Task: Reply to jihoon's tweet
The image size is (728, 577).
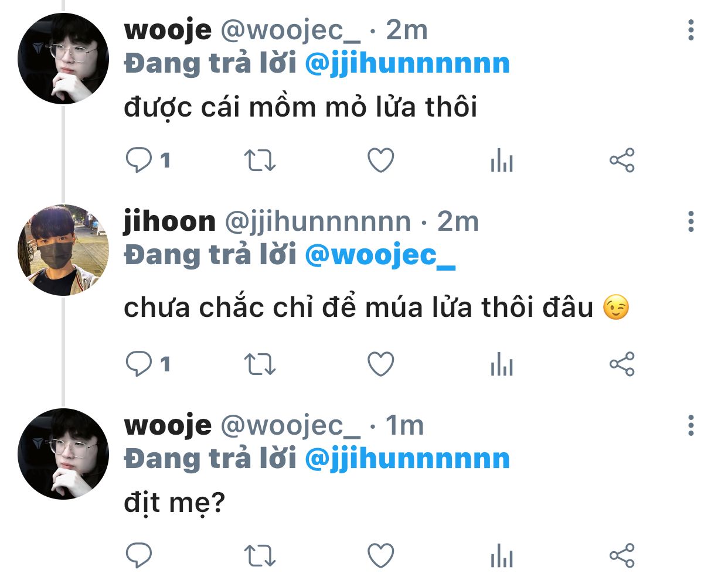Action: click(139, 364)
